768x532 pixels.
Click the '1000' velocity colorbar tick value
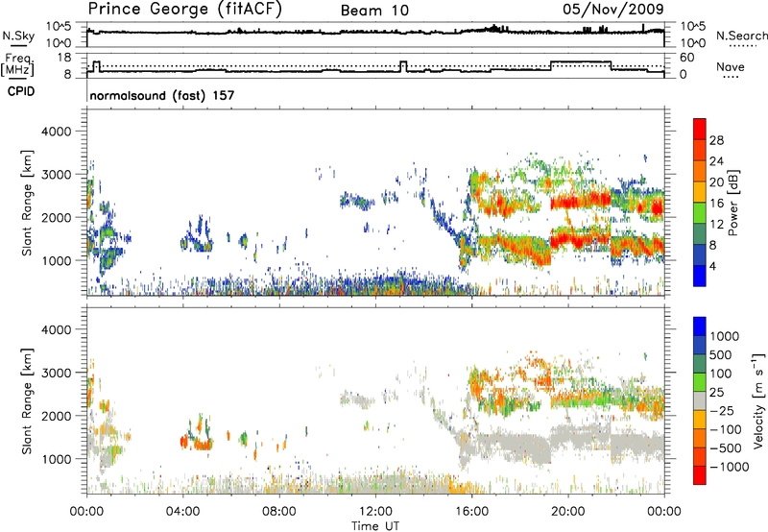tap(725, 336)
